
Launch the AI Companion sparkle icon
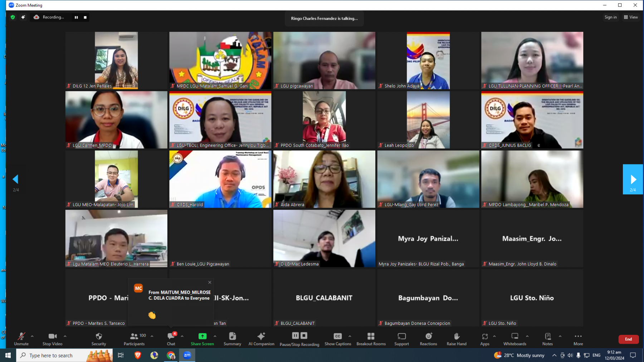[261, 336]
